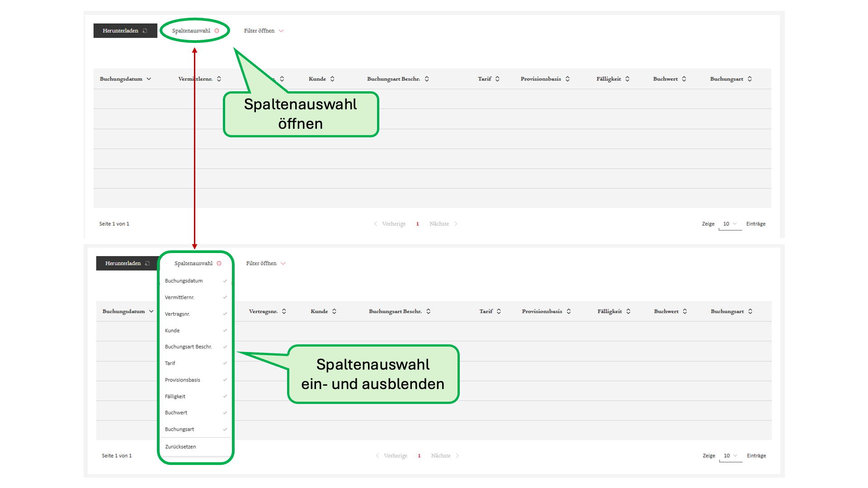Click Nächste link in lower pagination

pyautogui.click(x=445, y=456)
